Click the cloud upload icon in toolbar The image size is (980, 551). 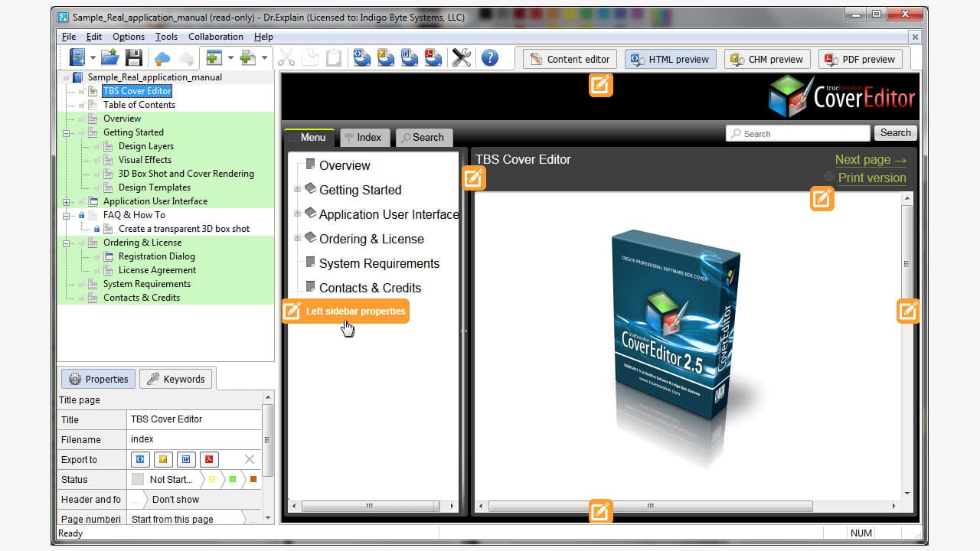pyautogui.click(x=162, y=58)
